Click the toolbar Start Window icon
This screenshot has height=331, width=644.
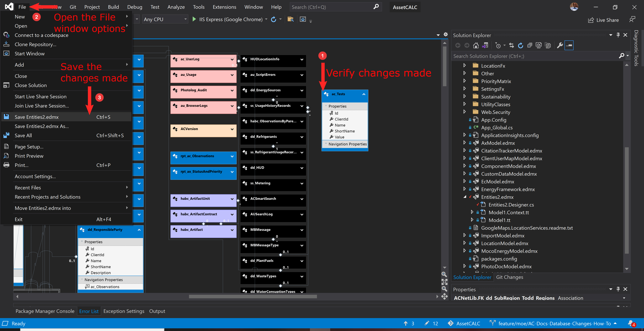tap(303, 19)
